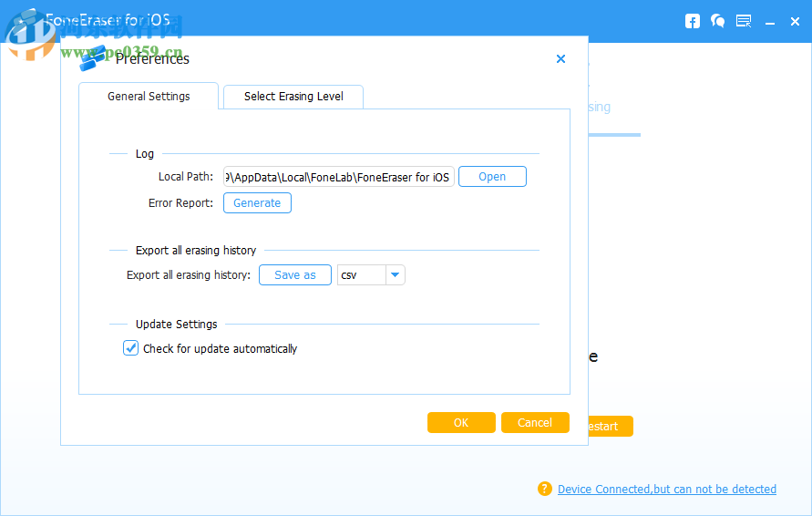Open the menu icon in title bar

pos(744,21)
